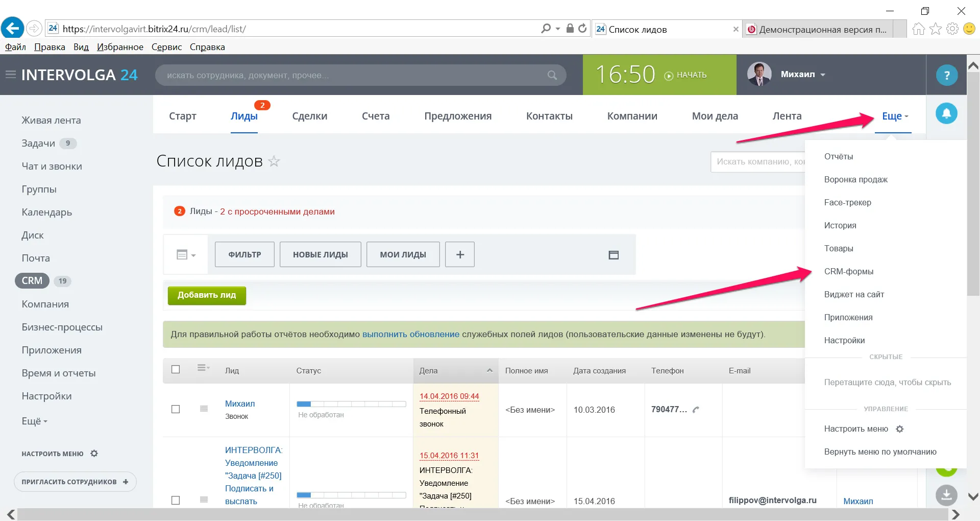Image resolution: width=980 pixels, height=521 pixels.
Task: Open the list view mode dropdown
Action: 186,254
